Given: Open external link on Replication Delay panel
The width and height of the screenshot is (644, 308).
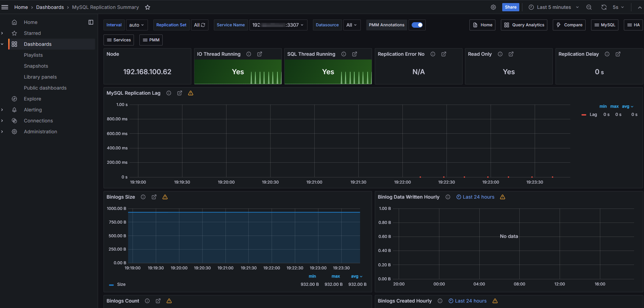Looking at the screenshot, I should 618,54.
